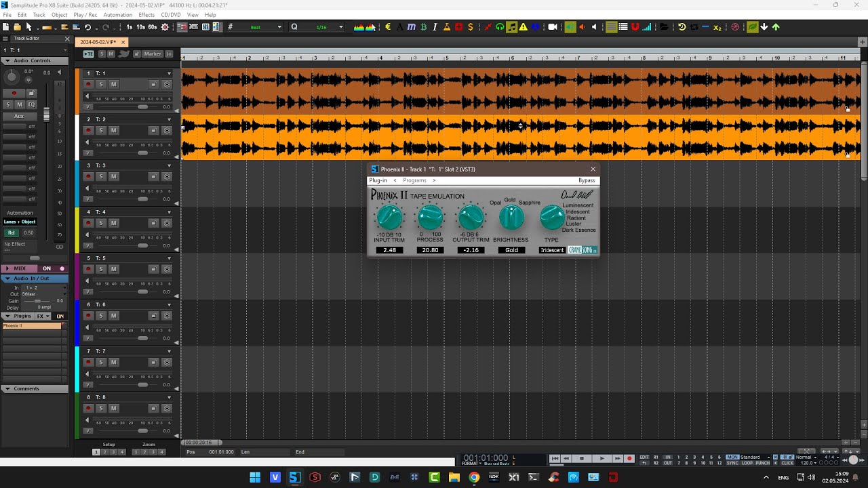This screenshot has width=868, height=488.
Task: Mute track 2
Action: click(x=113, y=130)
